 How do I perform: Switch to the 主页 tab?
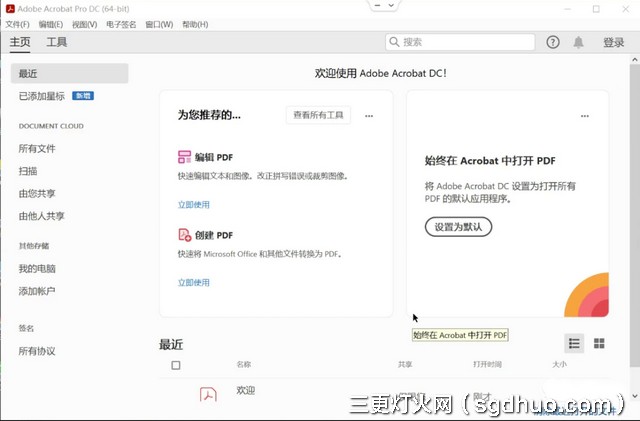point(20,42)
